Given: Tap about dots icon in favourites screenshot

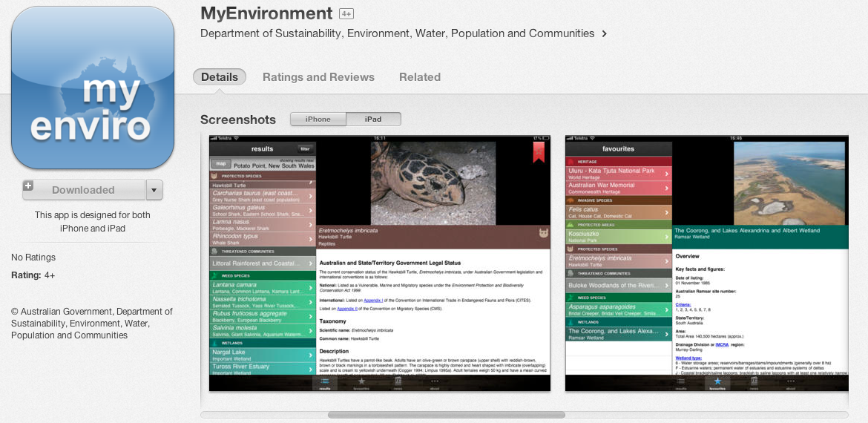Looking at the screenshot, I should point(791,381).
